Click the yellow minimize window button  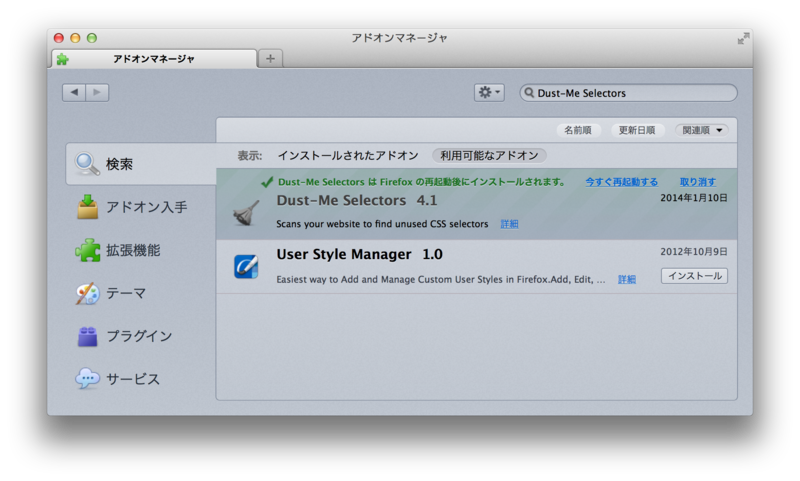click(x=75, y=38)
